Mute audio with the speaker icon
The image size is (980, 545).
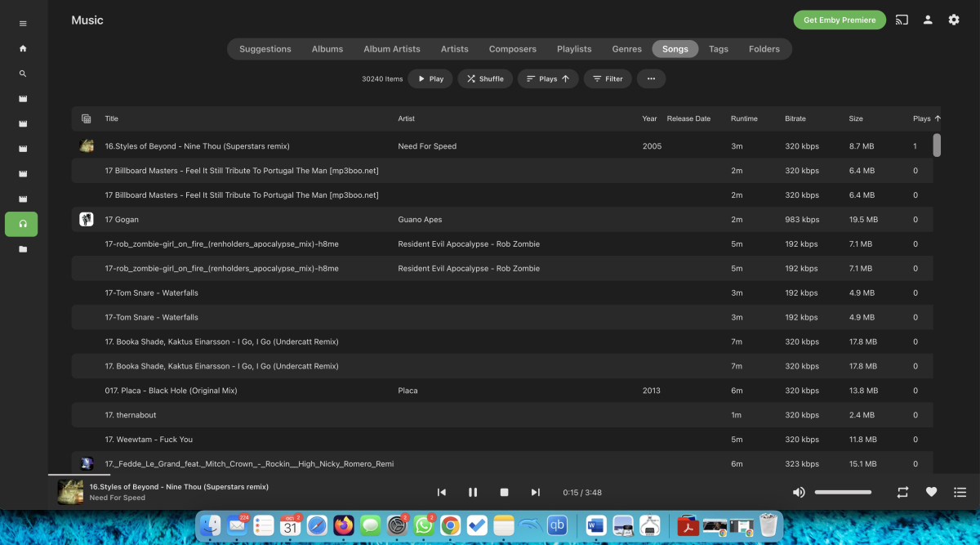[x=799, y=492]
